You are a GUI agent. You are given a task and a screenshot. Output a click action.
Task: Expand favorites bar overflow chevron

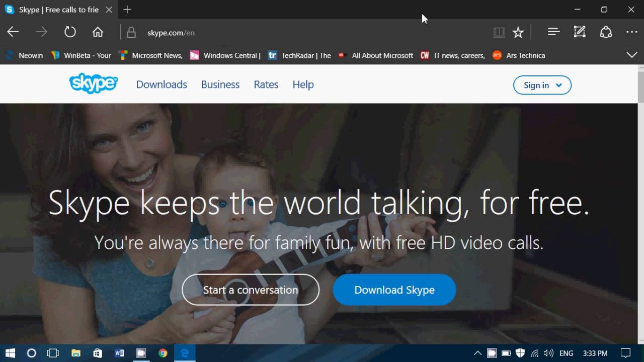632,55
